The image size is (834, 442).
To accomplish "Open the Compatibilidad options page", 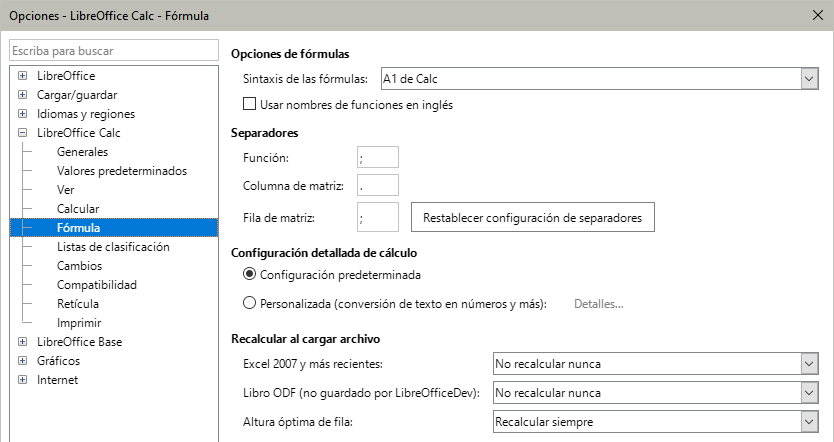I will (97, 285).
